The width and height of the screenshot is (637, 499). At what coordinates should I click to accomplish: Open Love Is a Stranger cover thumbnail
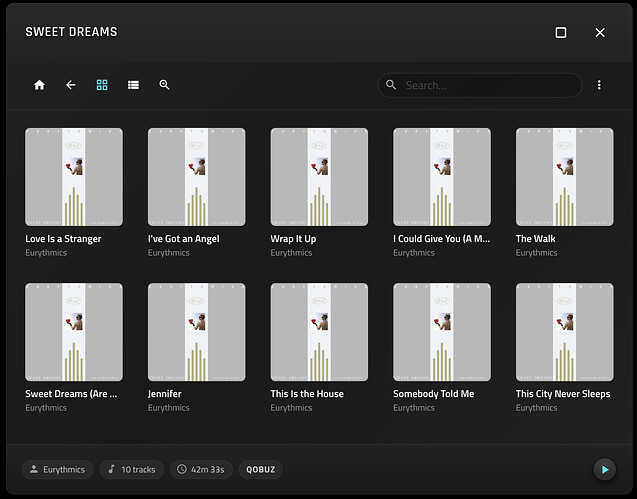coord(74,177)
